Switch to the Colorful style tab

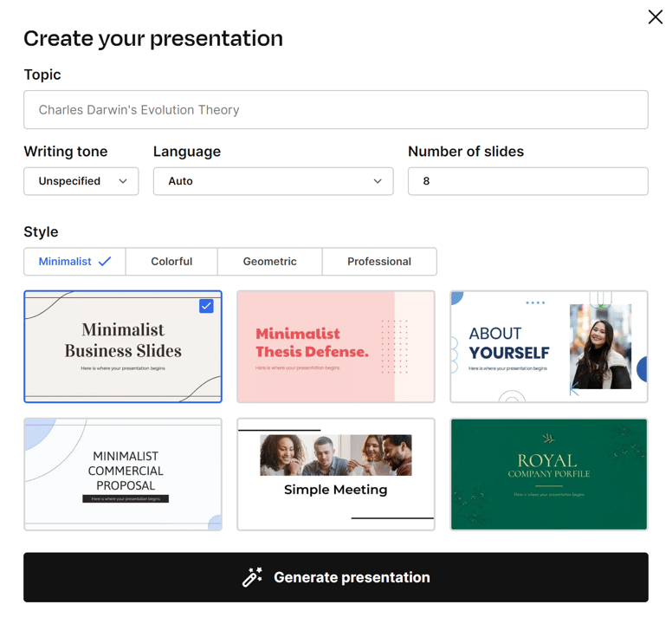[171, 261]
